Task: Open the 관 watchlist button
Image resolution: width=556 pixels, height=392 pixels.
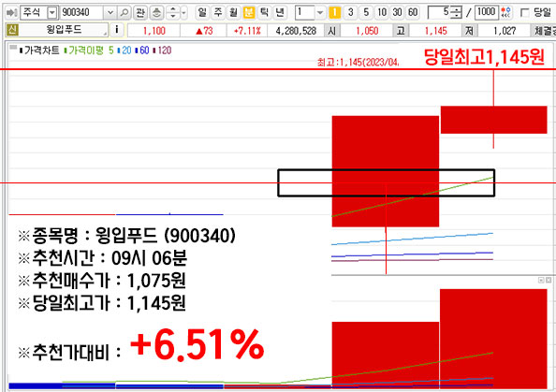Action: pyautogui.click(x=140, y=13)
